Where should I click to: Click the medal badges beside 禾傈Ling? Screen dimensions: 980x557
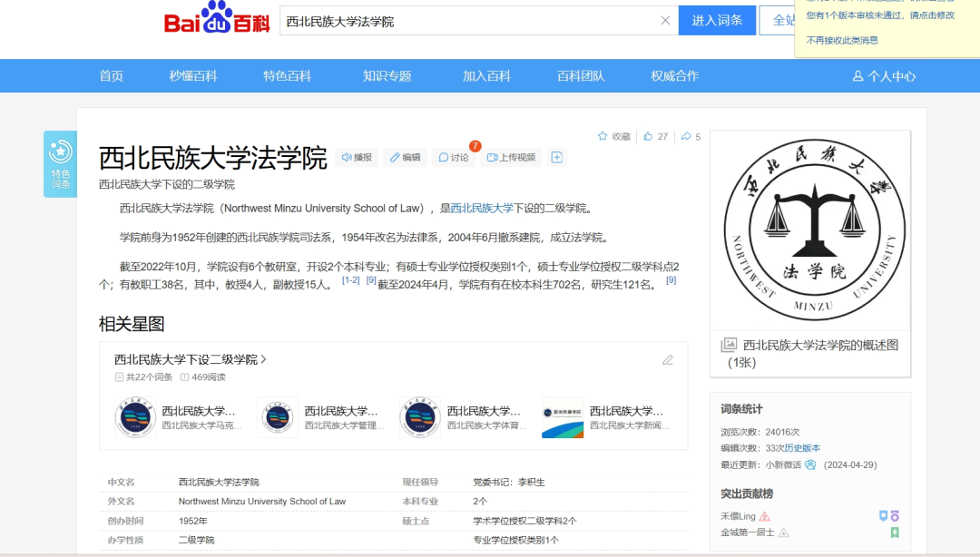888,516
